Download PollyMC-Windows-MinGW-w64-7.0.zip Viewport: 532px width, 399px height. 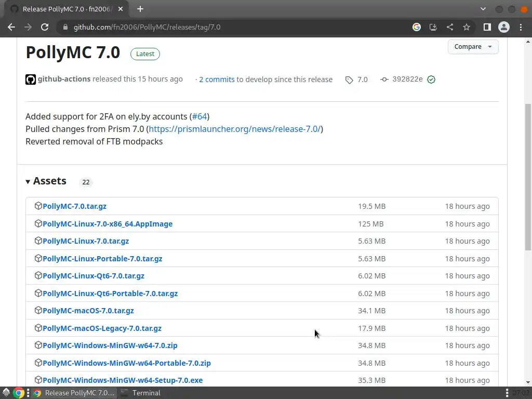(110, 345)
